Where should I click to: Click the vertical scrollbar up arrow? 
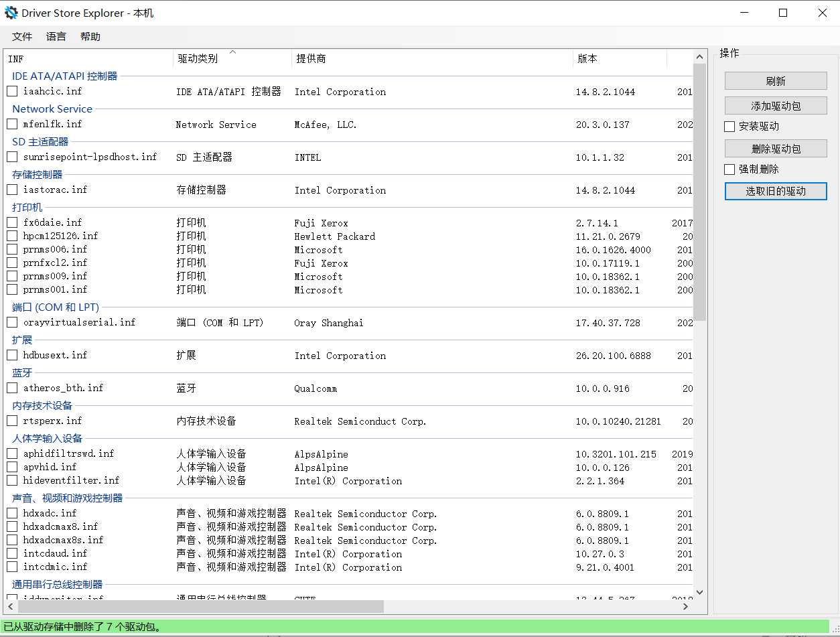tap(700, 56)
